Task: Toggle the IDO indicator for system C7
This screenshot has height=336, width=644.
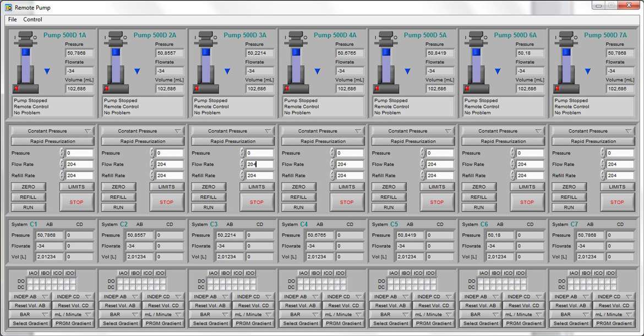Action: 611,273
